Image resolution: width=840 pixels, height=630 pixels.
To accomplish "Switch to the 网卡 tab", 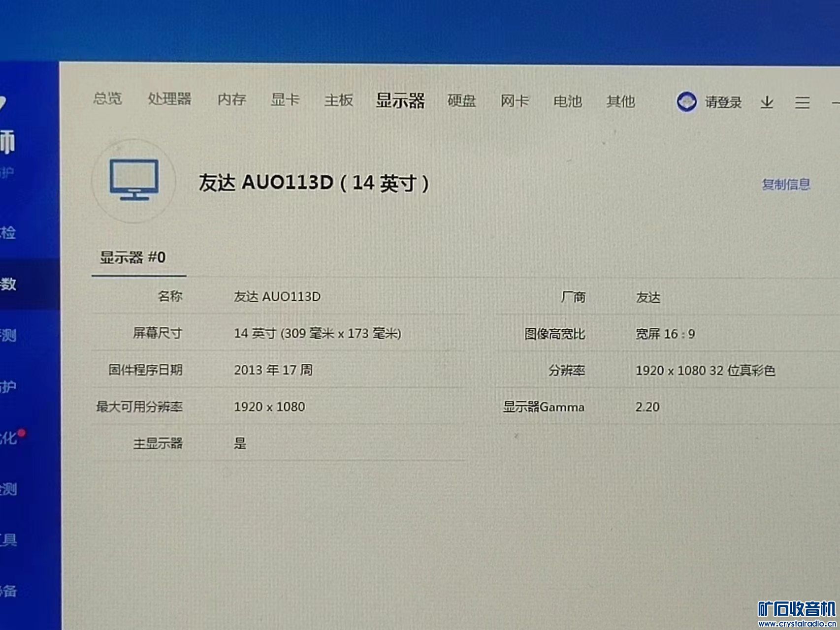I will (515, 101).
